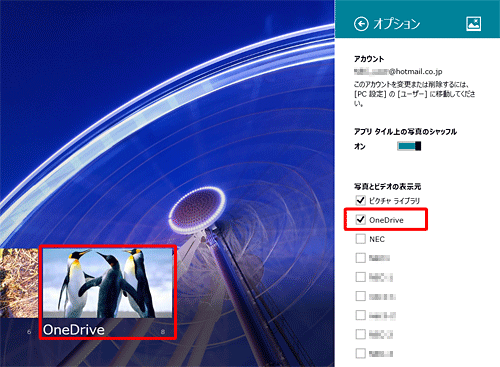
Task: Click the オプション panel title
Action: pyautogui.click(x=397, y=24)
